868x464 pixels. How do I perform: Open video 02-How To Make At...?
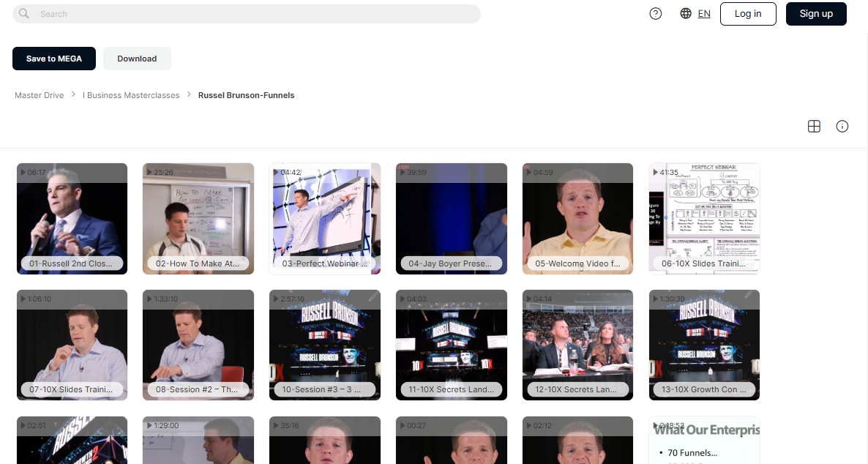coord(198,219)
